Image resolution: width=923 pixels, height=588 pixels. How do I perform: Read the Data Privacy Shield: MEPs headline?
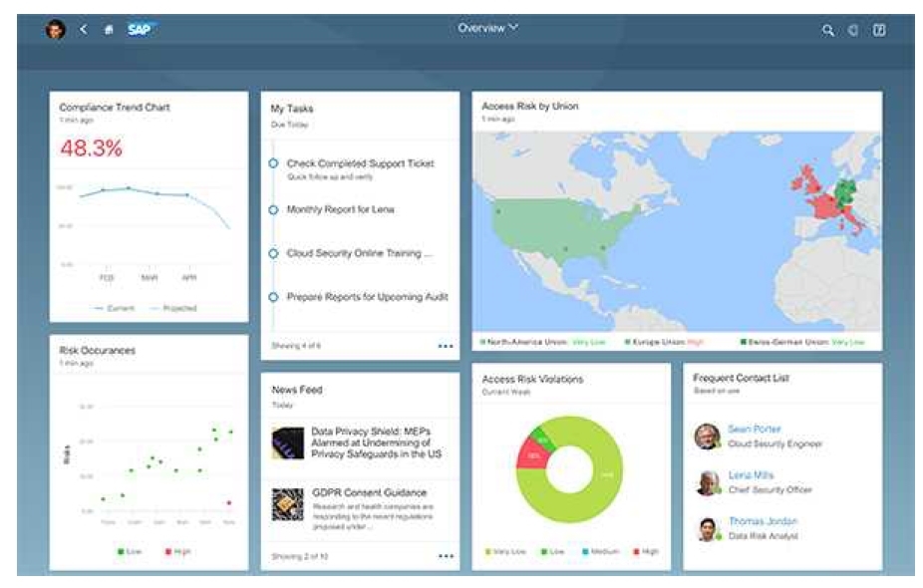click(x=376, y=442)
